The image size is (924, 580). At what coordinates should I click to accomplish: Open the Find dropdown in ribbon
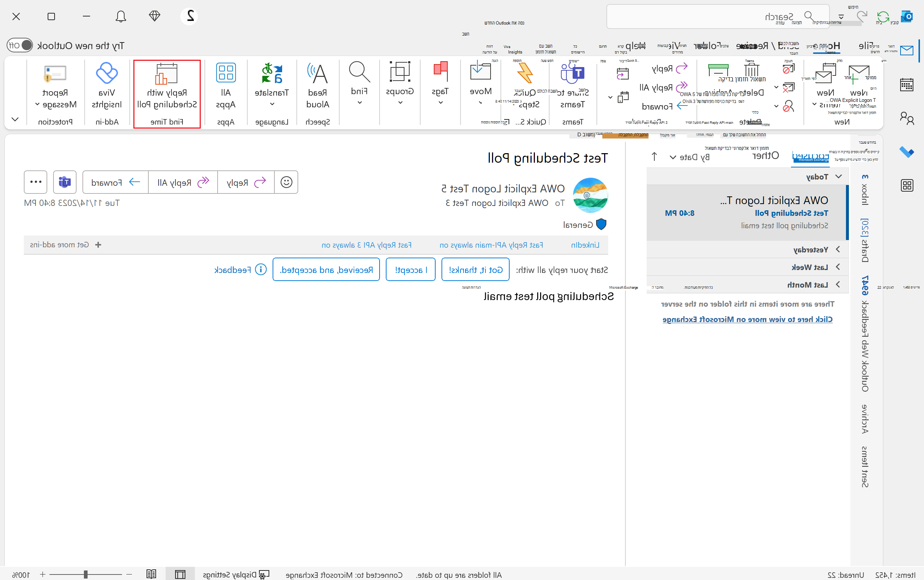point(359,84)
